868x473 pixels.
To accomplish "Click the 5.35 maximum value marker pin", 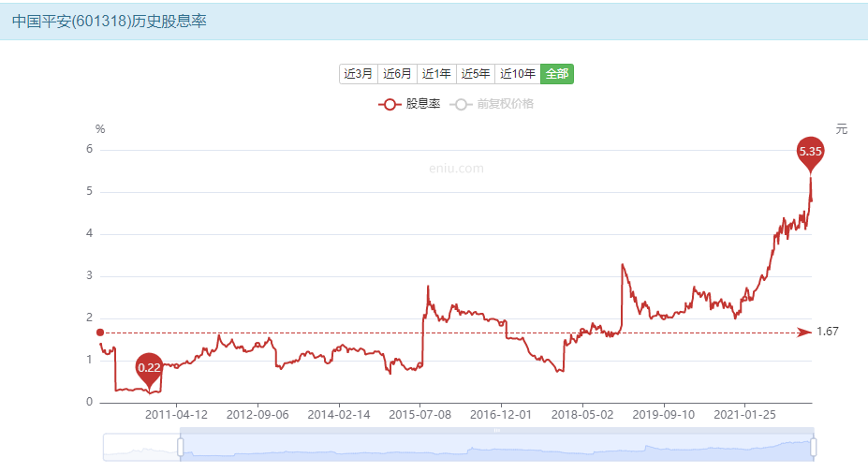I will coord(811,153).
